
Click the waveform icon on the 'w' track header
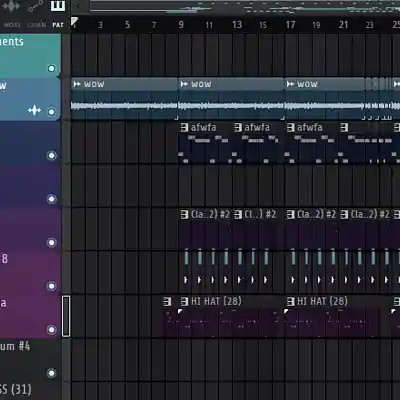[35, 110]
